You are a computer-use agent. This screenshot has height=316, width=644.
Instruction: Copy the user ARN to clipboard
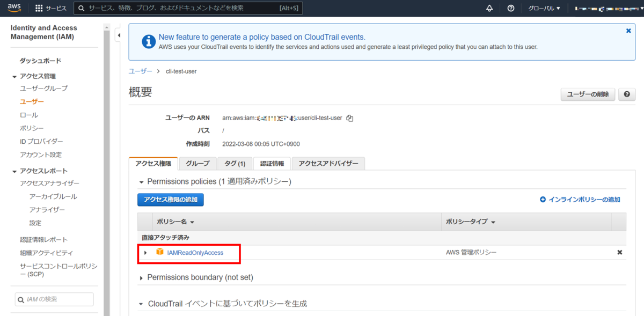(x=349, y=118)
